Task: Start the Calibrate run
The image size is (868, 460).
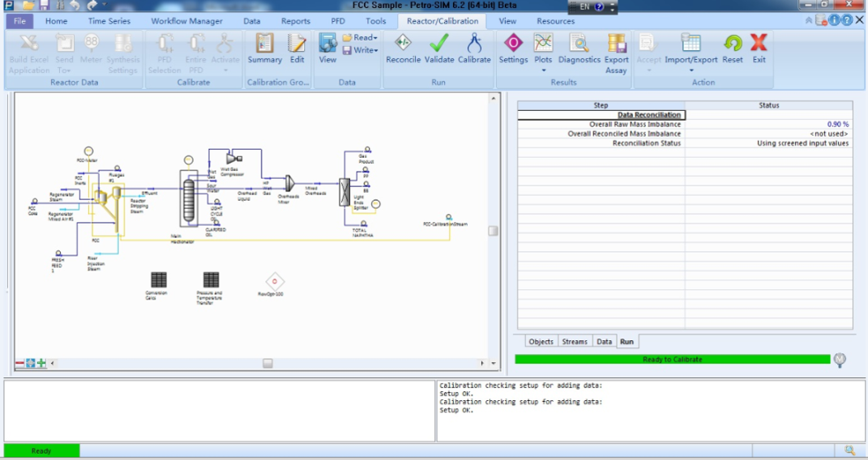Action: (474, 49)
